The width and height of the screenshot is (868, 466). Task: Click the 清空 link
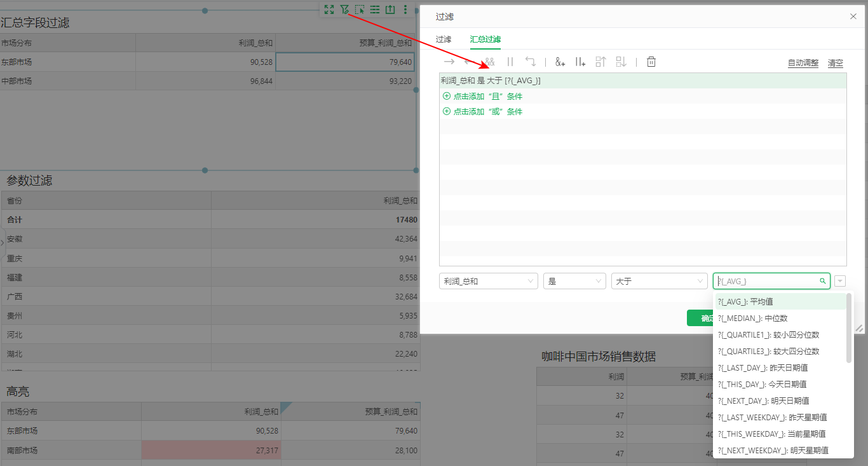point(836,63)
